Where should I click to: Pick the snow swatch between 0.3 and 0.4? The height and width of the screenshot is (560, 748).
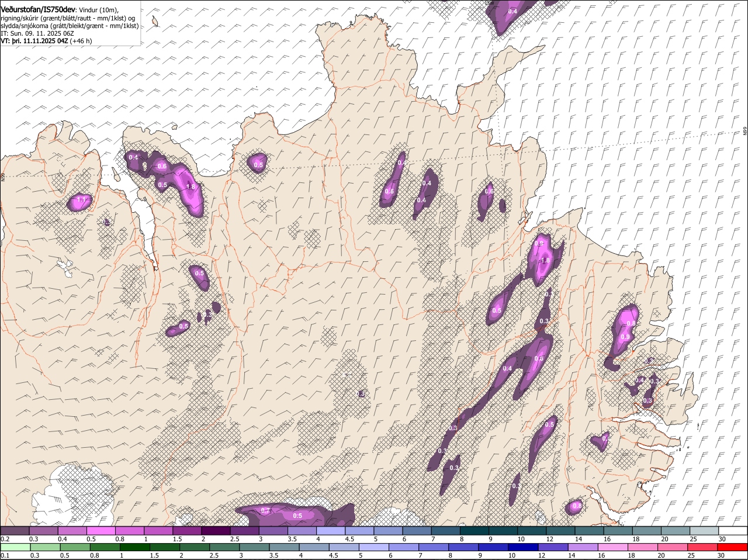pyautogui.click(x=44, y=531)
